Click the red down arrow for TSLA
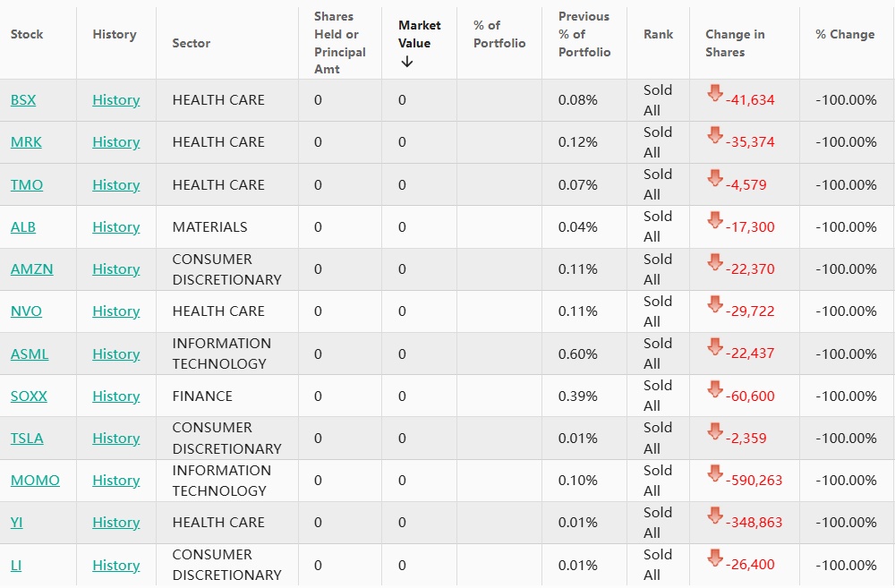The width and height of the screenshot is (895, 588). [714, 431]
